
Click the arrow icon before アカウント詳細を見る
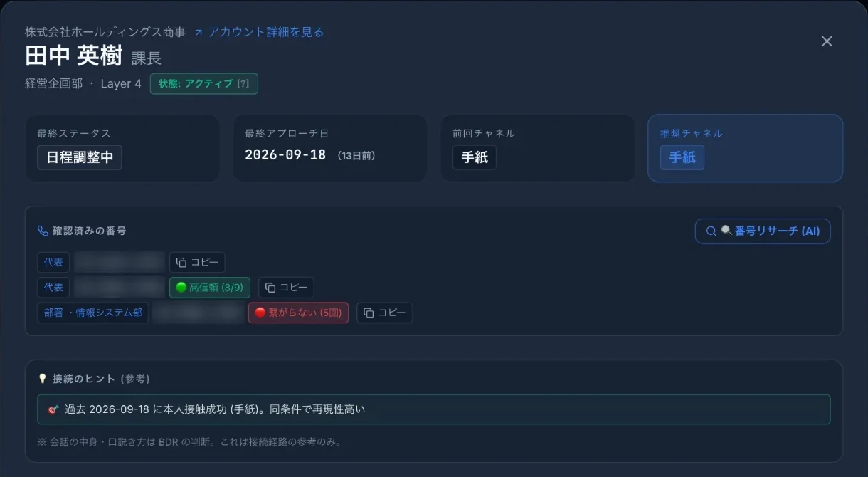199,33
